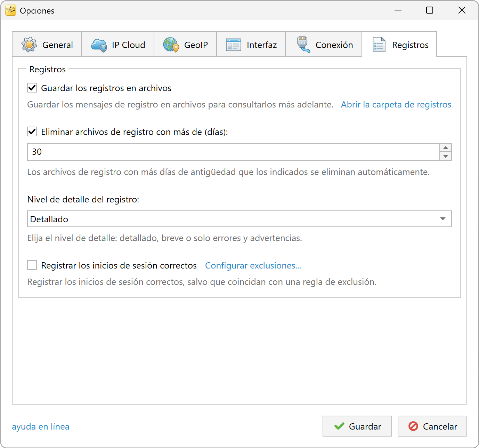Go to the GeoIP tab

pos(185,44)
